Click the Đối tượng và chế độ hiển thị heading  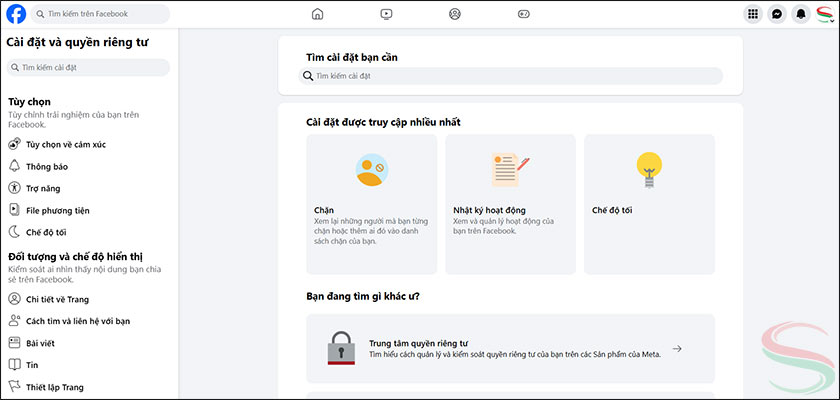76,256
